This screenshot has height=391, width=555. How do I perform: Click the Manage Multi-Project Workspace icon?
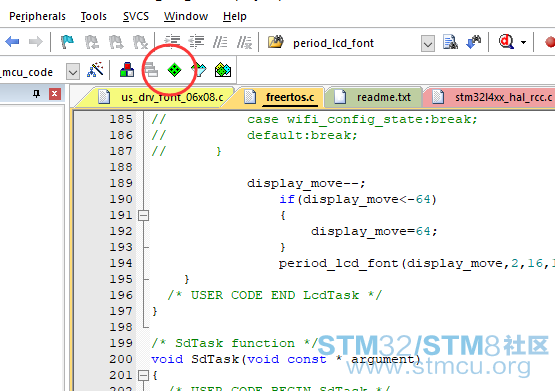coord(151,70)
